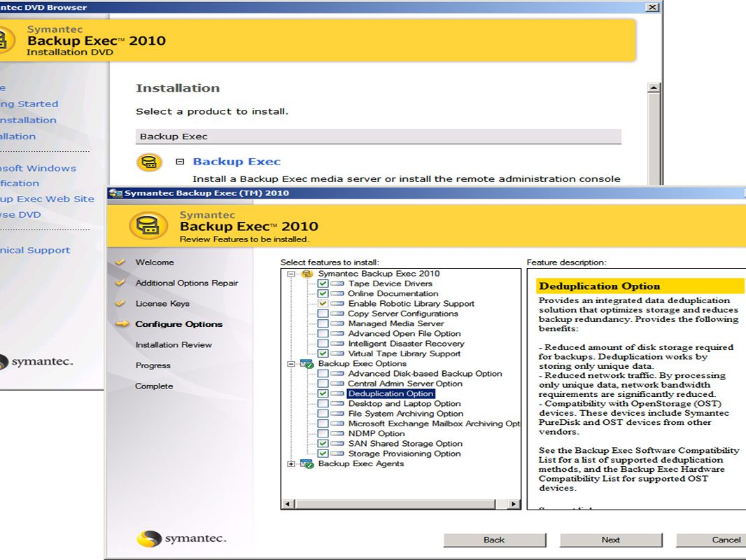
Task: Click the Tape Device Drivers feature icon
Action: coord(337,283)
